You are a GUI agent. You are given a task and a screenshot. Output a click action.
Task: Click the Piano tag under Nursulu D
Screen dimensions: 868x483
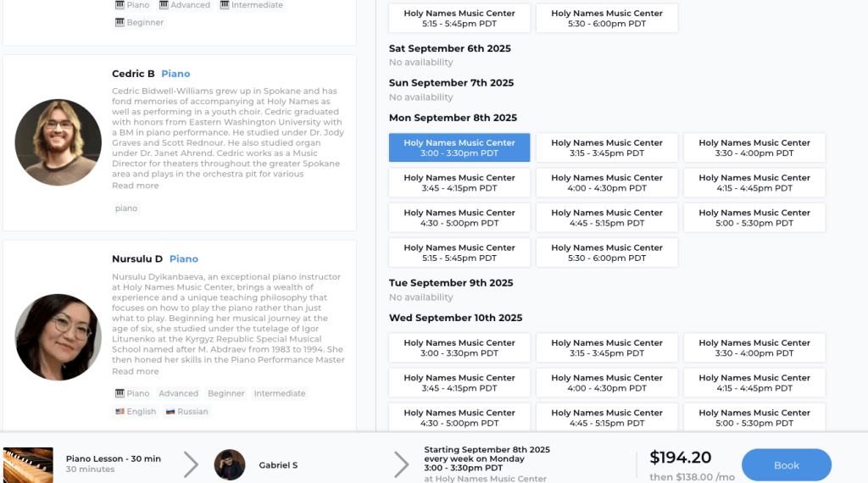[x=132, y=394]
